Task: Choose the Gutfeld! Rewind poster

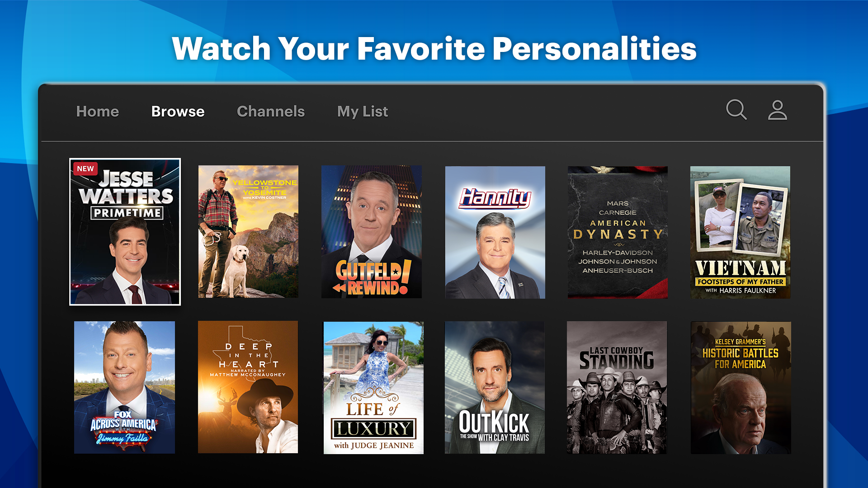Action: pos(372,231)
